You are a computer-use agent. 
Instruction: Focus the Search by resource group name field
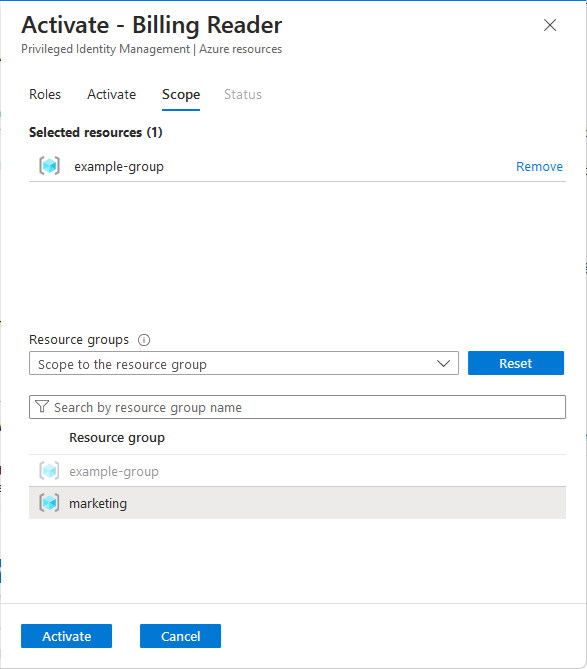[297, 407]
